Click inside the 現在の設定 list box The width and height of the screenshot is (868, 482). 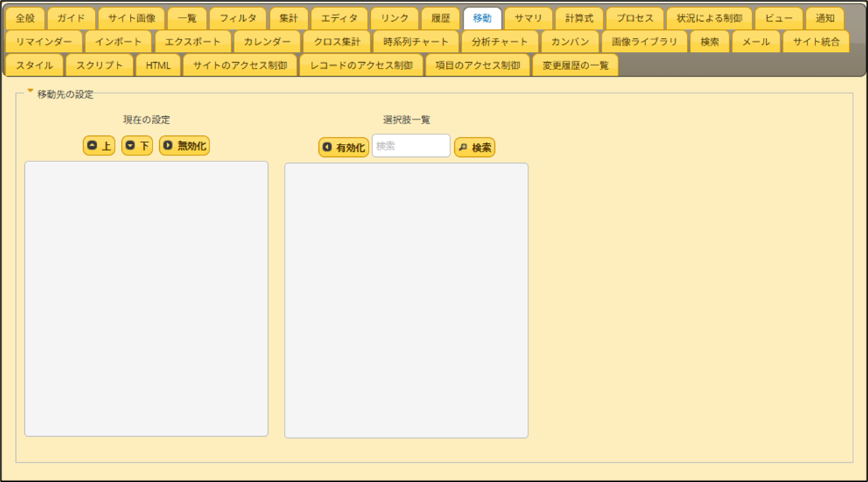pos(146,298)
